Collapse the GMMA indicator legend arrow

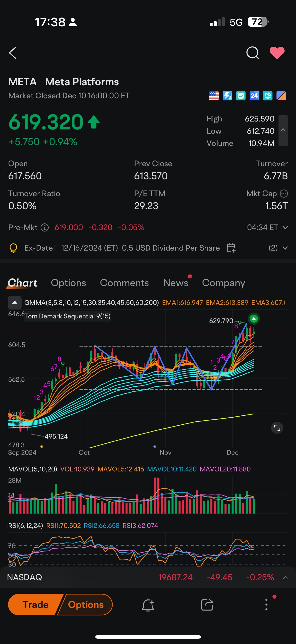coord(15,302)
